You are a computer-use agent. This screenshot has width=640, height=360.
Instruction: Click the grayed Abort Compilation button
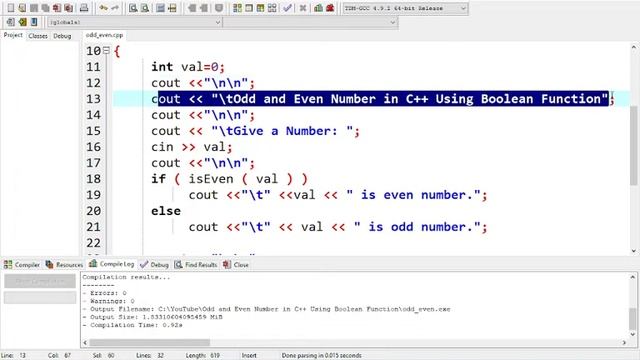[40, 281]
